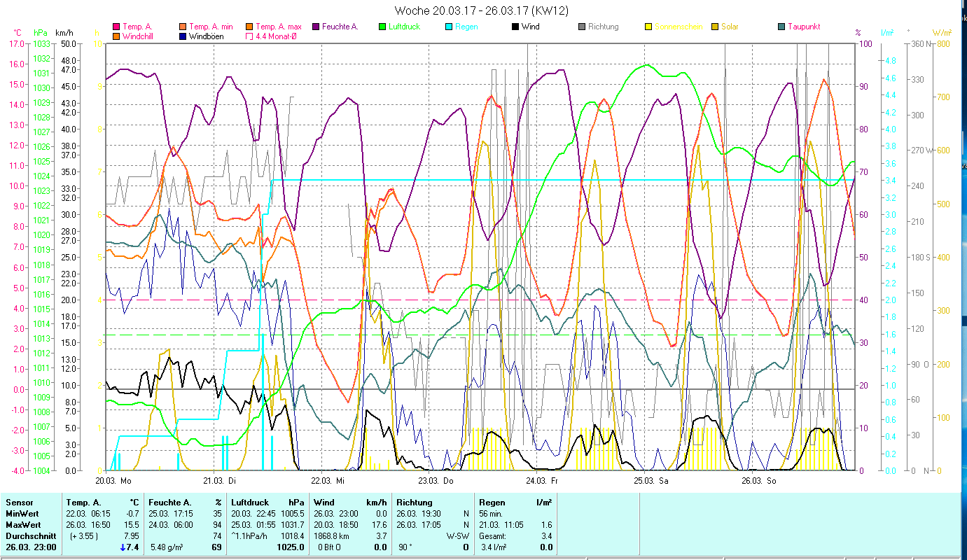
Task: Click the dark blue Windböen legend swatch
Action: pos(183,36)
